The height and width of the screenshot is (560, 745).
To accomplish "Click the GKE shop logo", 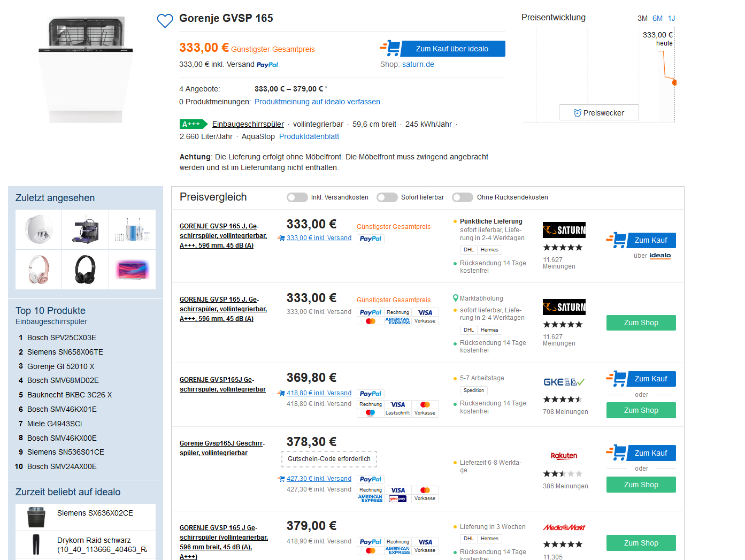I will 564,382.
